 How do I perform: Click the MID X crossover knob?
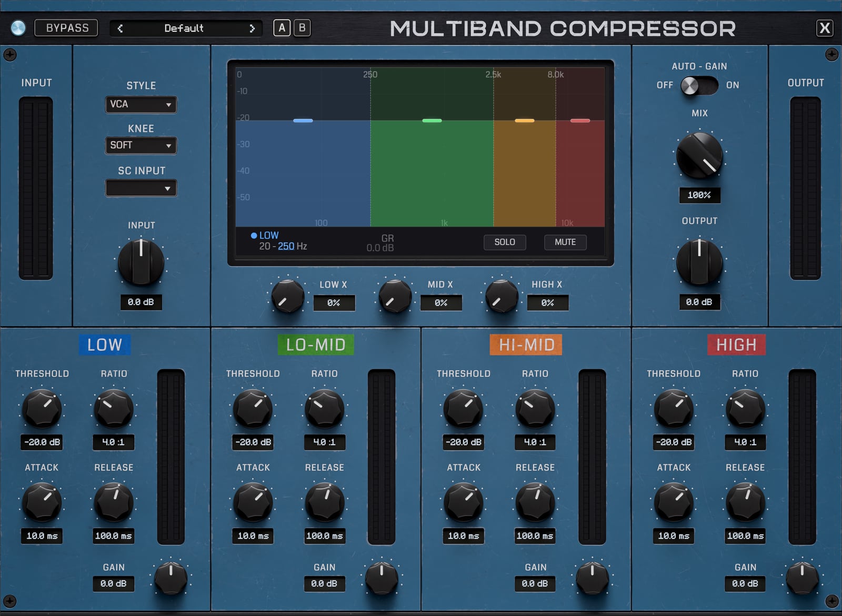[x=395, y=296]
